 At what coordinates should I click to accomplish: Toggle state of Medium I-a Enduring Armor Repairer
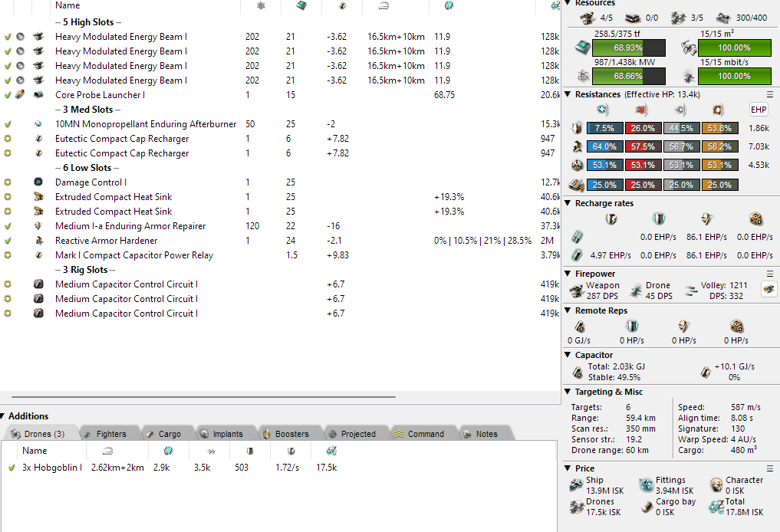[x=8, y=226]
